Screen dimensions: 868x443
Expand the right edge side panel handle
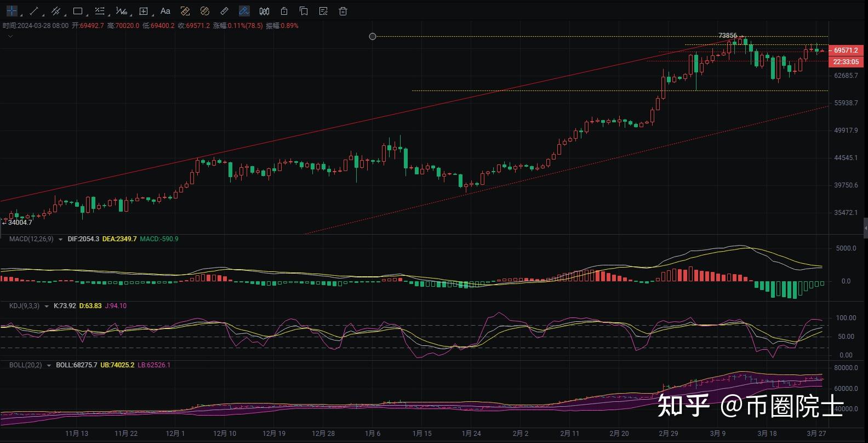click(x=865, y=228)
